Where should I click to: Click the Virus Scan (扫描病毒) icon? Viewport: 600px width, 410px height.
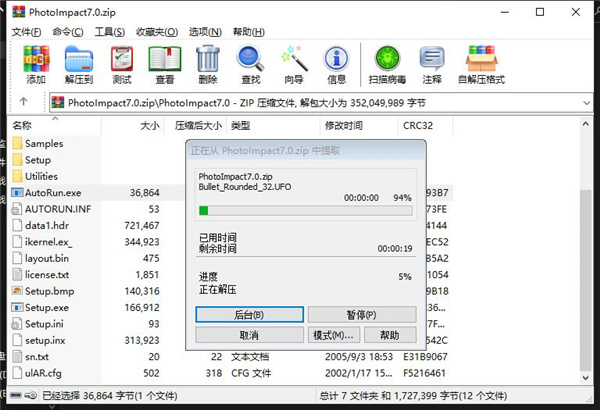pyautogui.click(x=387, y=59)
